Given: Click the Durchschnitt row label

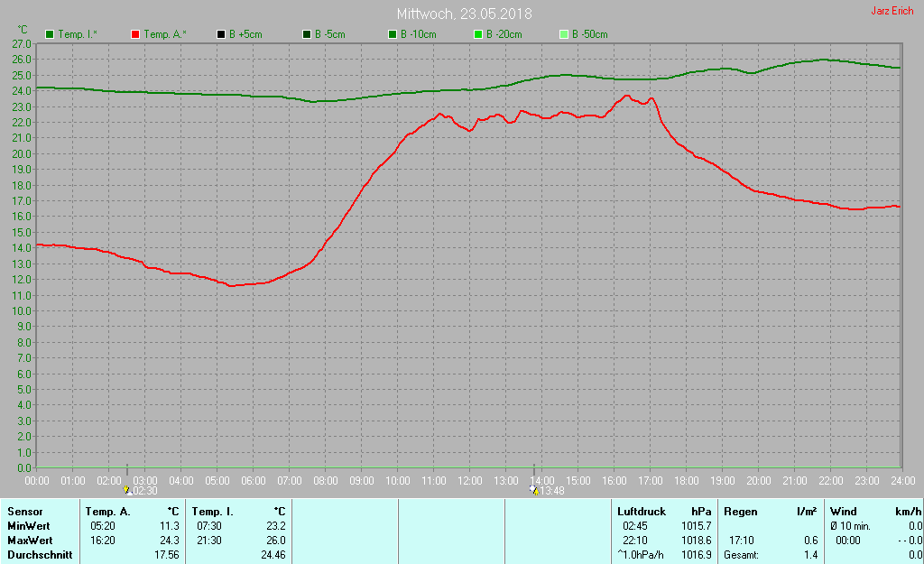Looking at the screenshot, I should point(40,555).
